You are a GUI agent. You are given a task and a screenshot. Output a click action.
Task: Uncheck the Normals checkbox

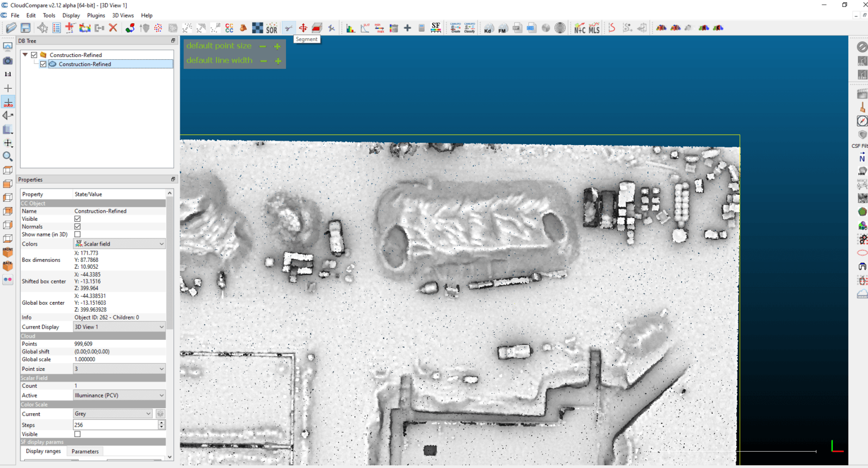click(77, 226)
